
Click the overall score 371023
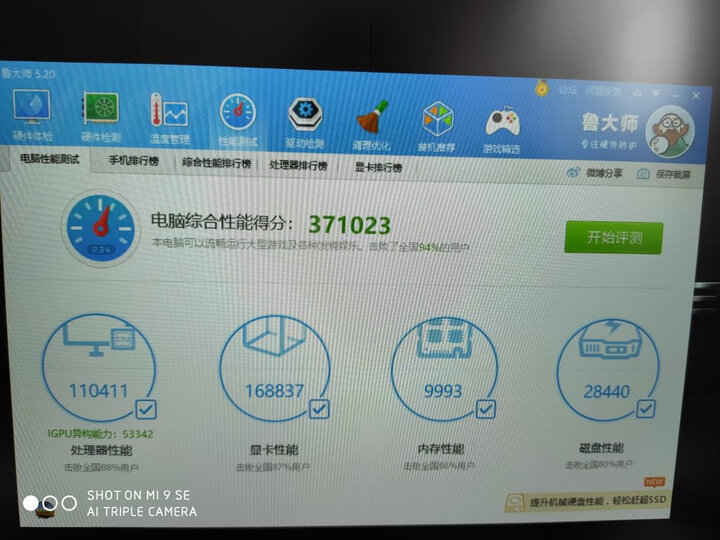point(349,225)
